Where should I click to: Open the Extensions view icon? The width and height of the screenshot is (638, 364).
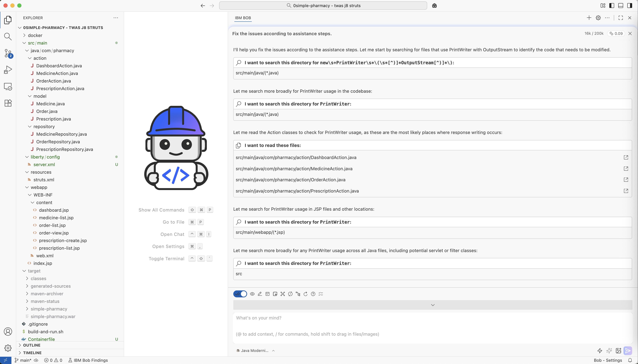coord(8,103)
